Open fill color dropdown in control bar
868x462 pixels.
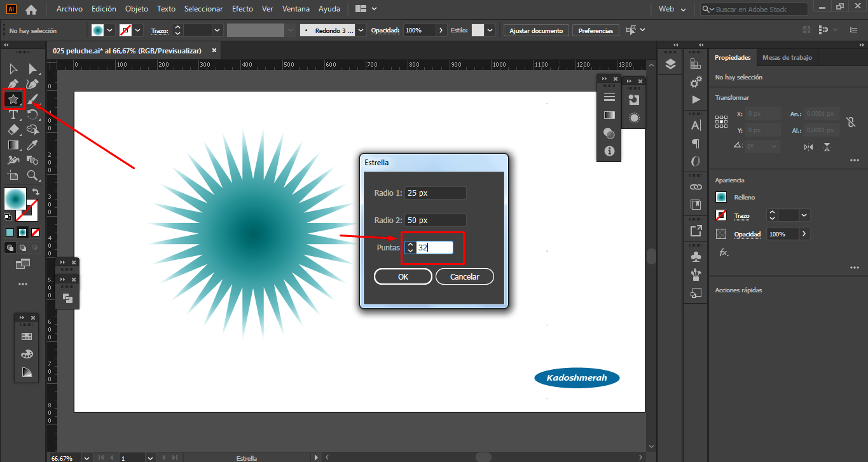pyautogui.click(x=110, y=30)
